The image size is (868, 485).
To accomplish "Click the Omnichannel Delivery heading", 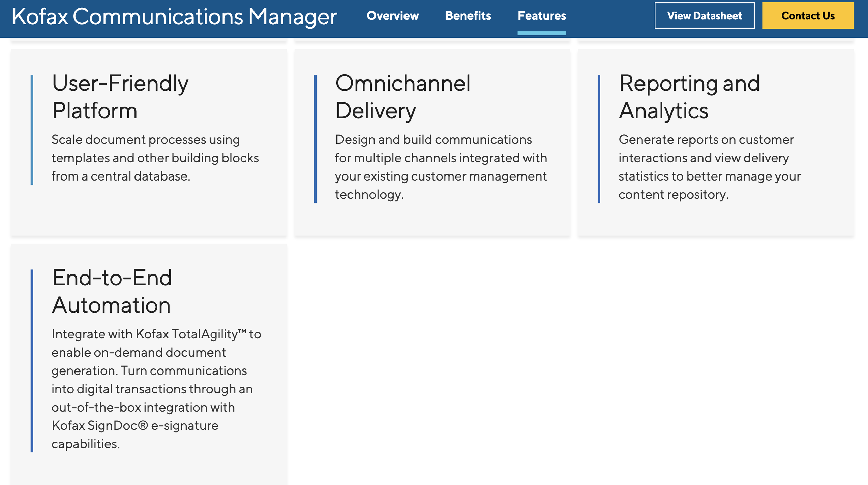I will click(402, 97).
